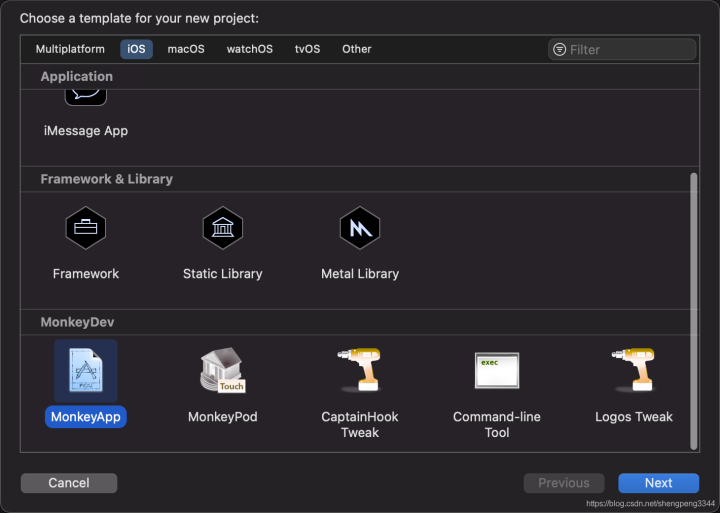This screenshot has width=720, height=513.
Task: Select the Command-line Tool exec icon
Action: [x=497, y=370]
